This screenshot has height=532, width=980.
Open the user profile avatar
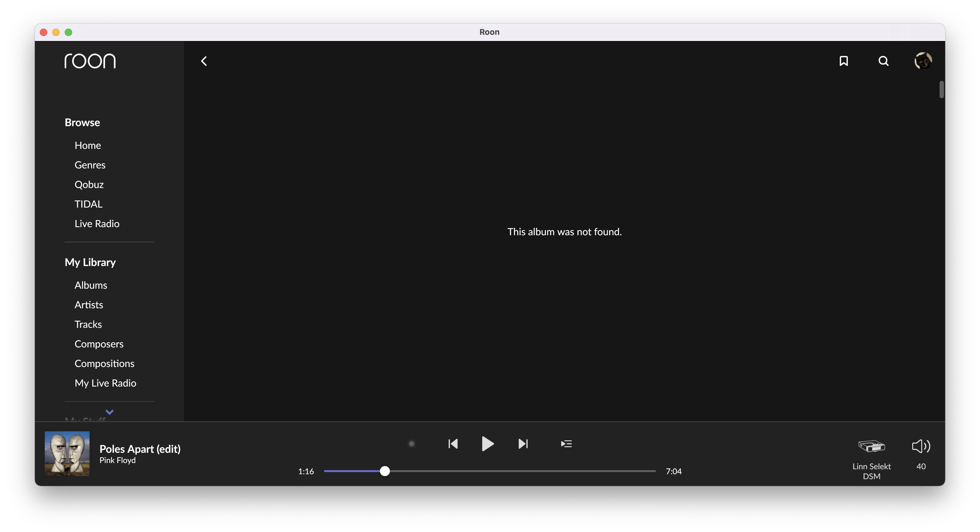[x=923, y=61]
